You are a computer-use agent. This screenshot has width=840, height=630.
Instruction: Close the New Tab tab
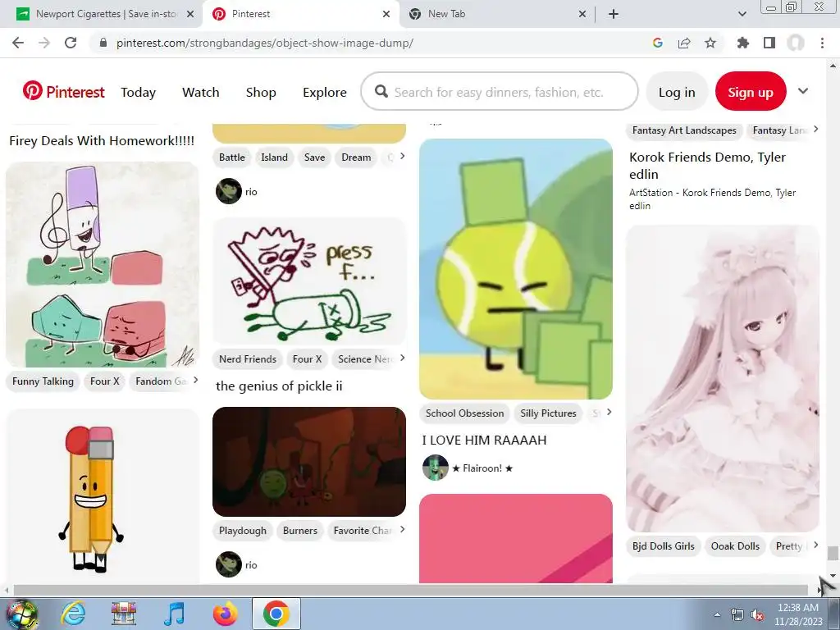point(582,14)
